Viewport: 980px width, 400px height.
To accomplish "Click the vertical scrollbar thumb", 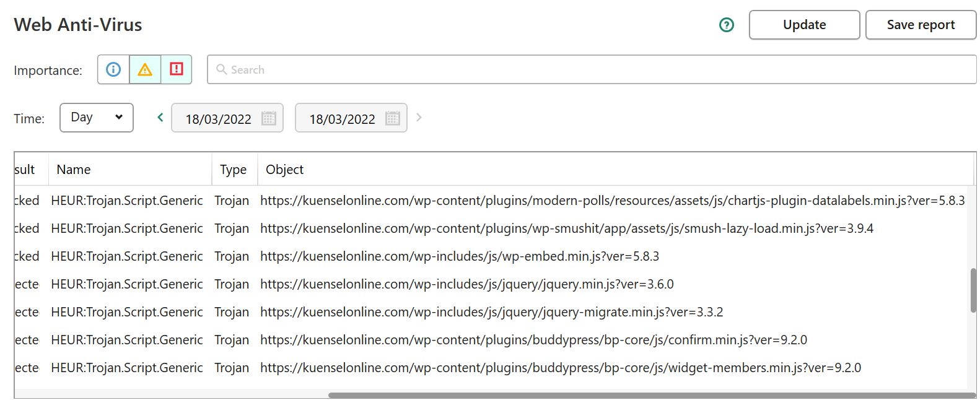I will [973, 290].
